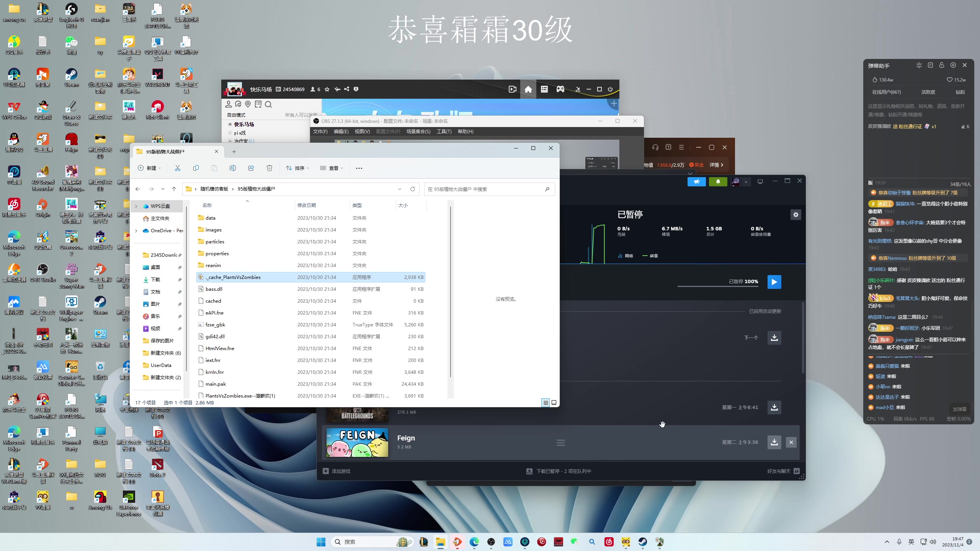Click the Delete trash icon in Explorer
Image resolution: width=980 pixels, height=551 pixels.
tap(269, 168)
